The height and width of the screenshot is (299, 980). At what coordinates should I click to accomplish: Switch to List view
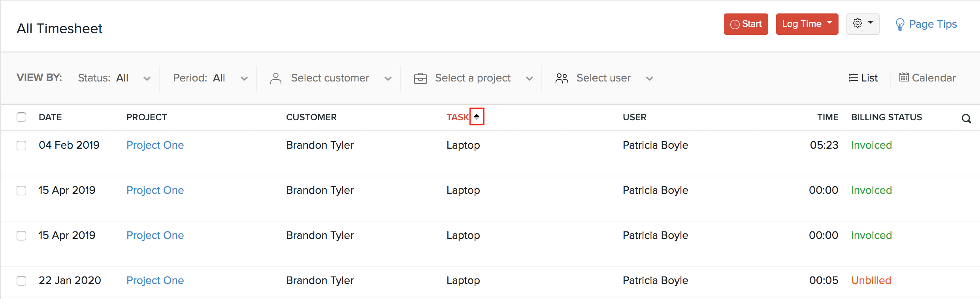point(863,78)
